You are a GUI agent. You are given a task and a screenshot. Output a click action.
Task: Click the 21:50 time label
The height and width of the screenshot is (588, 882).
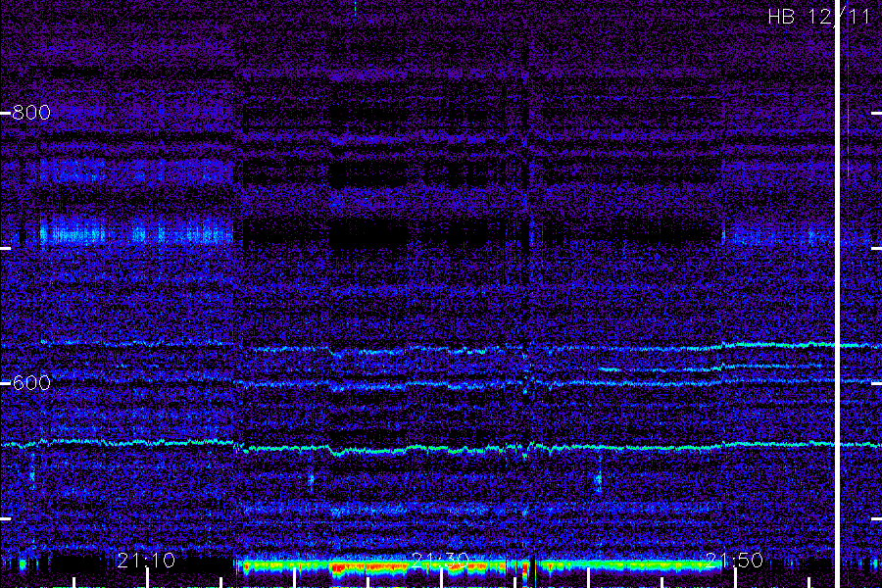735,561
